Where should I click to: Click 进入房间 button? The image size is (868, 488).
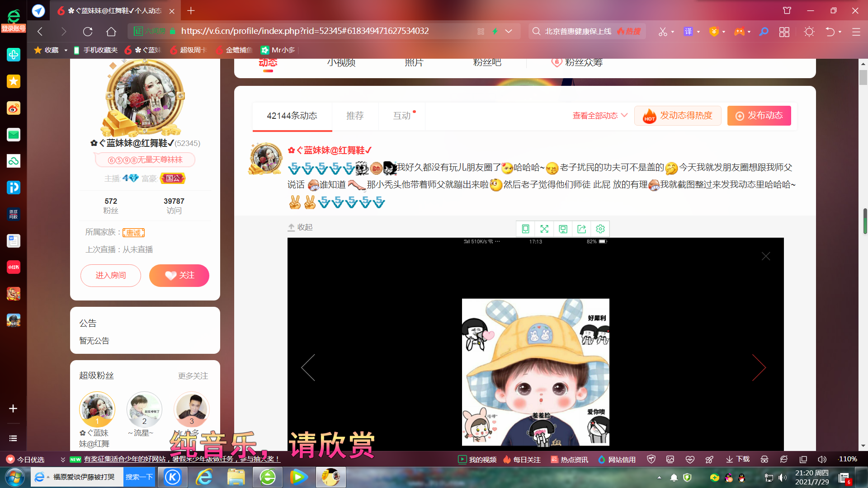pos(111,276)
